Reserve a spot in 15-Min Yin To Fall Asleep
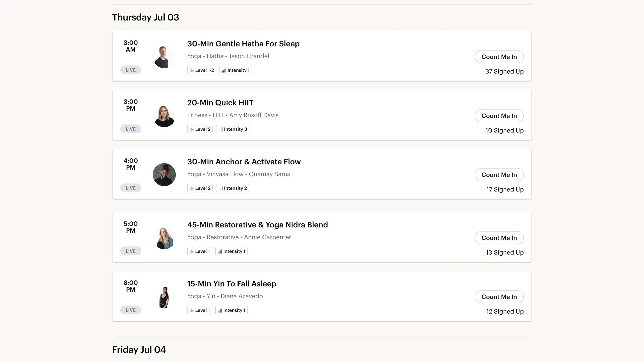This screenshot has width=644, height=362. coord(499,297)
